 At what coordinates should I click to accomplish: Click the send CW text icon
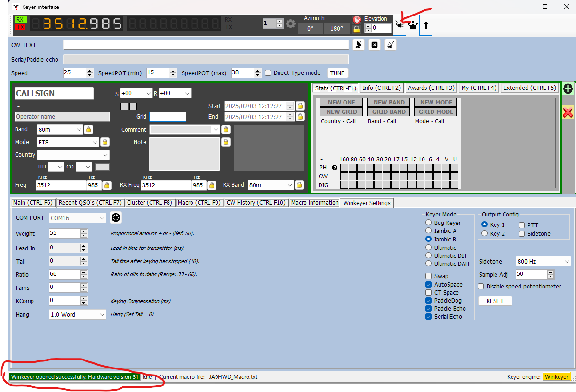359,45
